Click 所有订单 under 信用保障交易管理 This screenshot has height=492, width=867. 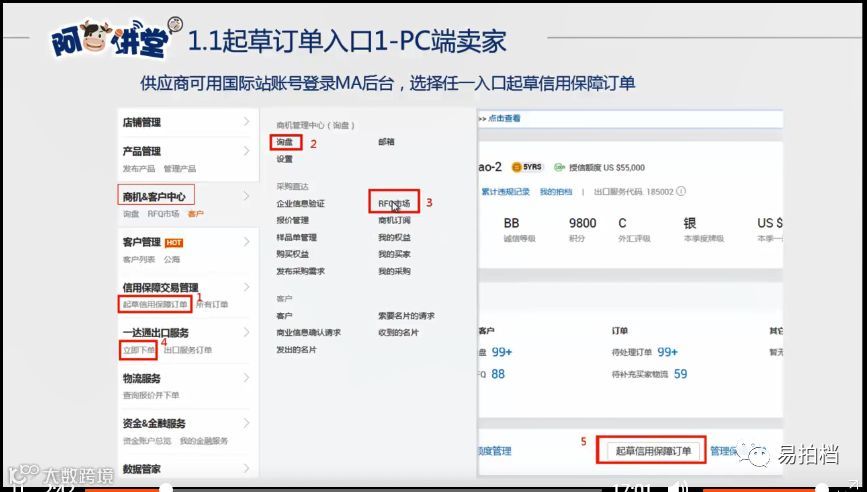pos(212,305)
